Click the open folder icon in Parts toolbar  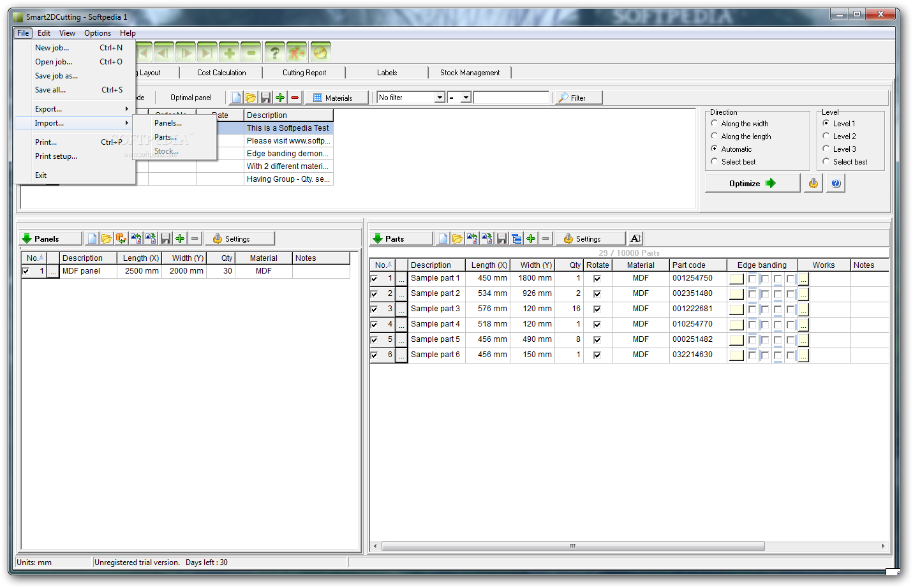click(457, 239)
